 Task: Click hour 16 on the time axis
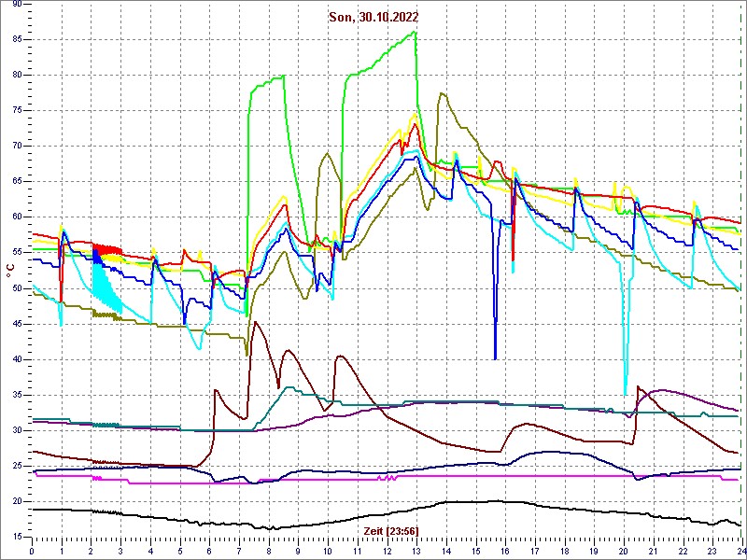coord(504,551)
